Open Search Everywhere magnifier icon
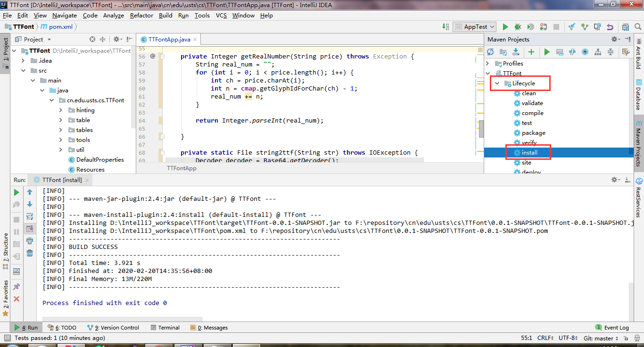 [637, 27]
